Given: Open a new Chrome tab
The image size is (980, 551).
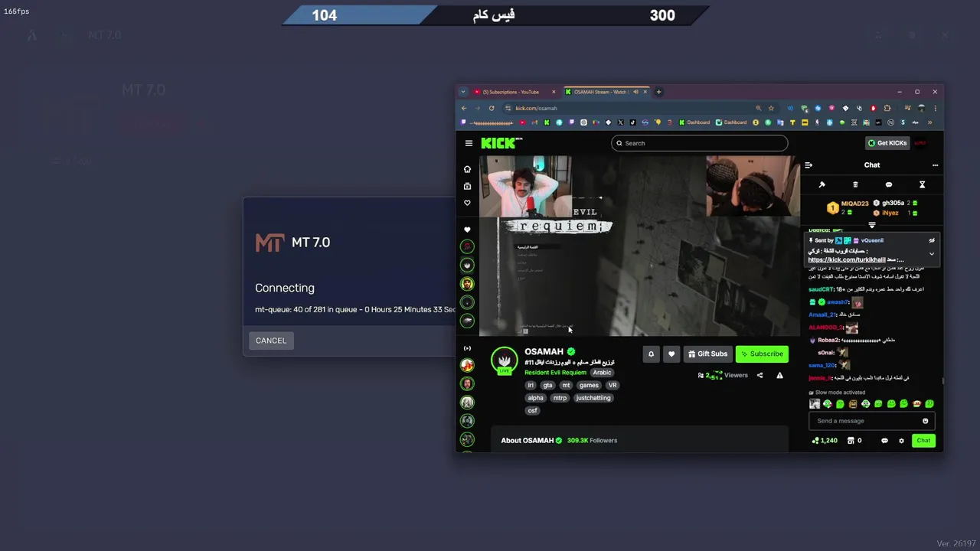Looking at the screenshot, I should (658, 92).
